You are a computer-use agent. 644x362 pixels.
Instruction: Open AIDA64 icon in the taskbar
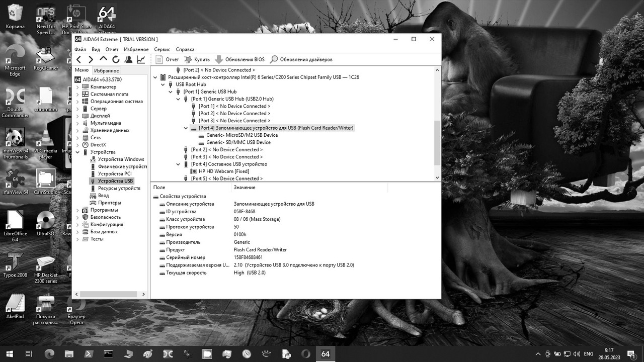pos(326,354)
